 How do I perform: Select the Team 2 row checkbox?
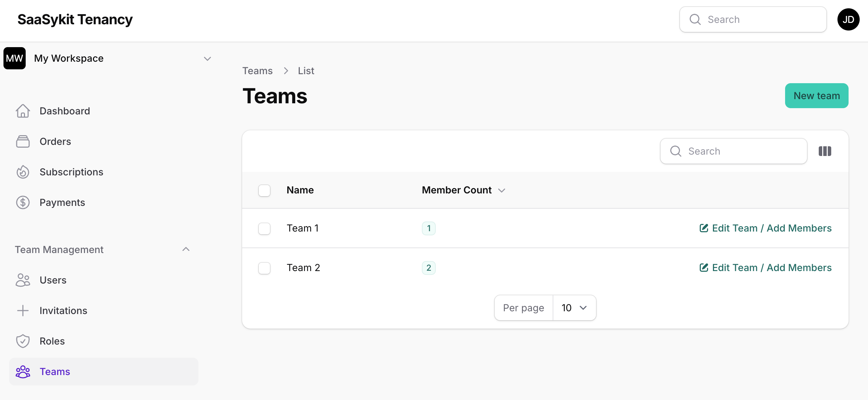tap(264, 268)
